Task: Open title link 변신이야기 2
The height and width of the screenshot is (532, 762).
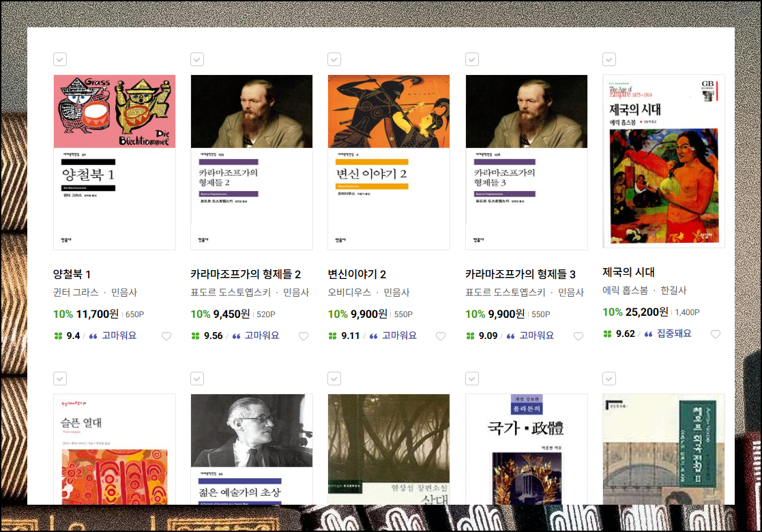Action: tap(357, 274)
